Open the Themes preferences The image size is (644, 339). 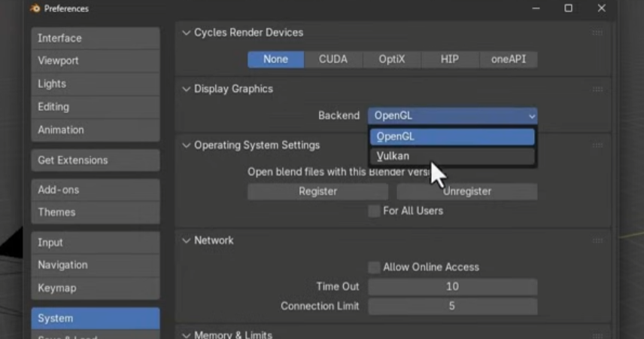click(96, 212)
